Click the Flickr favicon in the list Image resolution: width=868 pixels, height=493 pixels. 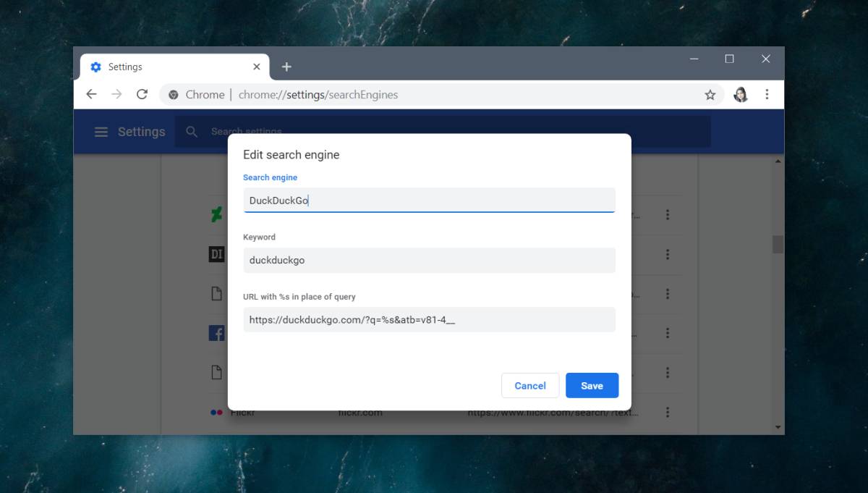point(216,412)
